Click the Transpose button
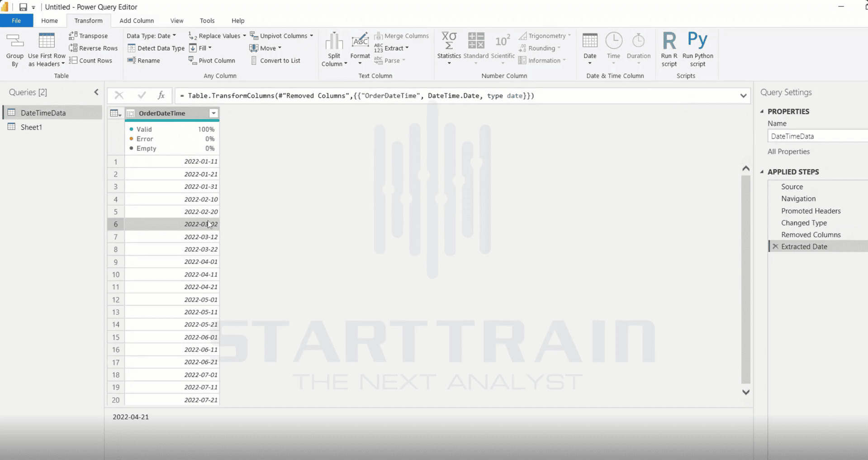 [89, 36]
